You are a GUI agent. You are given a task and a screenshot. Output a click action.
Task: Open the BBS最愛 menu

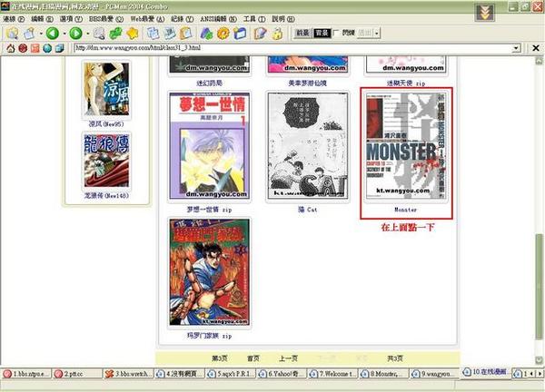[x=106, y=19]
